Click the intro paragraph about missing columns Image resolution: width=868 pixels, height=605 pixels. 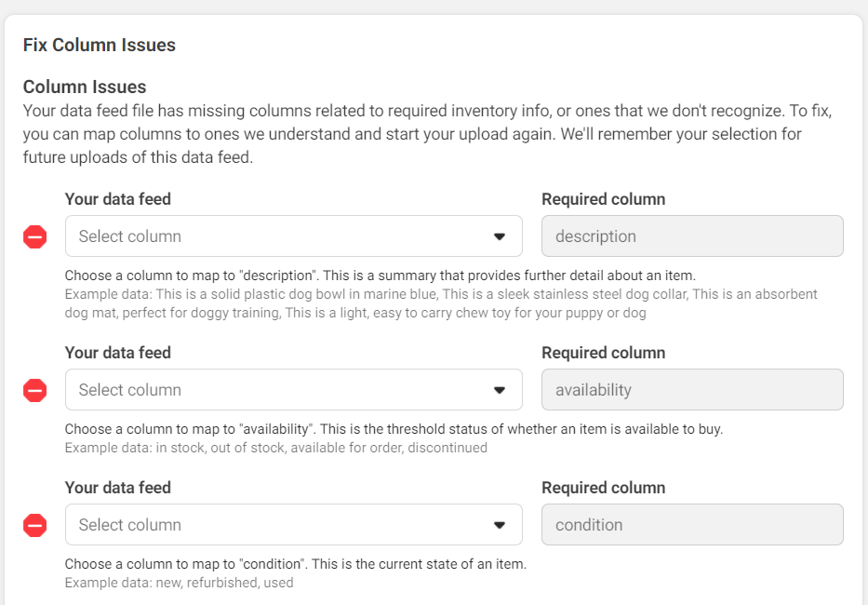click(426, 134)
